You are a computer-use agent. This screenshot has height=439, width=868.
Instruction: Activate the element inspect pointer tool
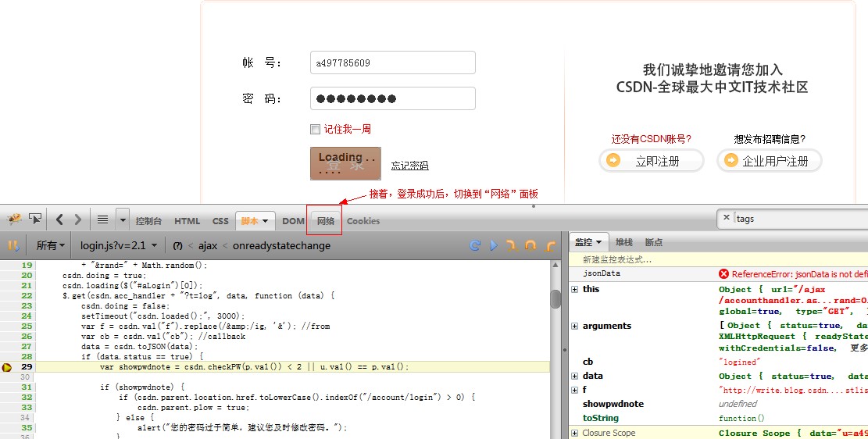(35, 219)
